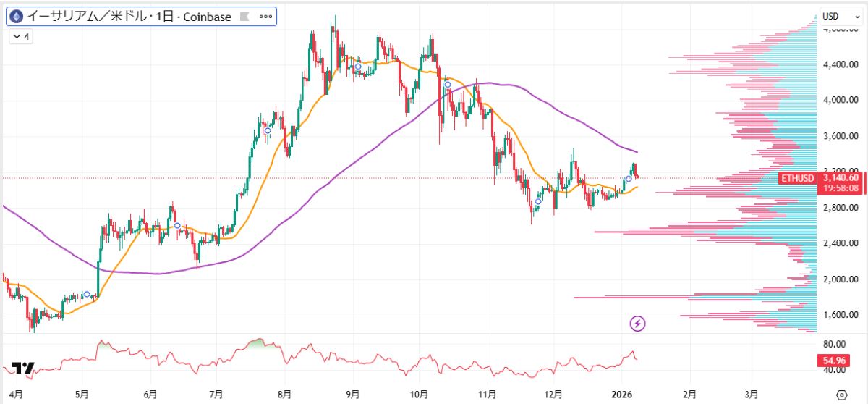Click the circle marker on early May candles
This screenshot has width=868, height=404.
87,294
